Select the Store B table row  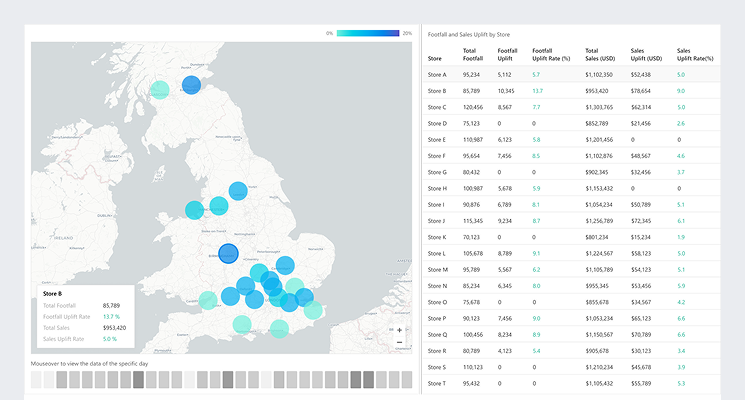pos(570,91)
